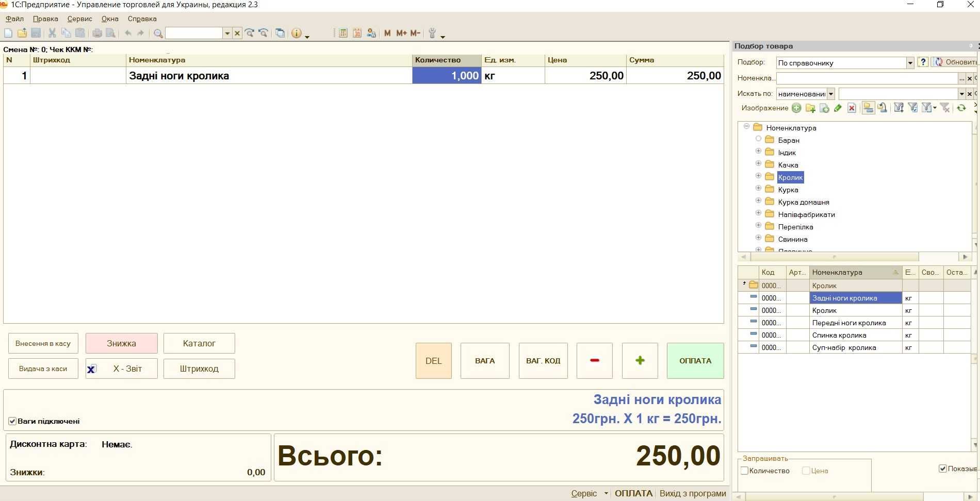Open the tools wrench icon in toolbar
The height and width of the screenshot is (501, 980).
tap(432, 34)
